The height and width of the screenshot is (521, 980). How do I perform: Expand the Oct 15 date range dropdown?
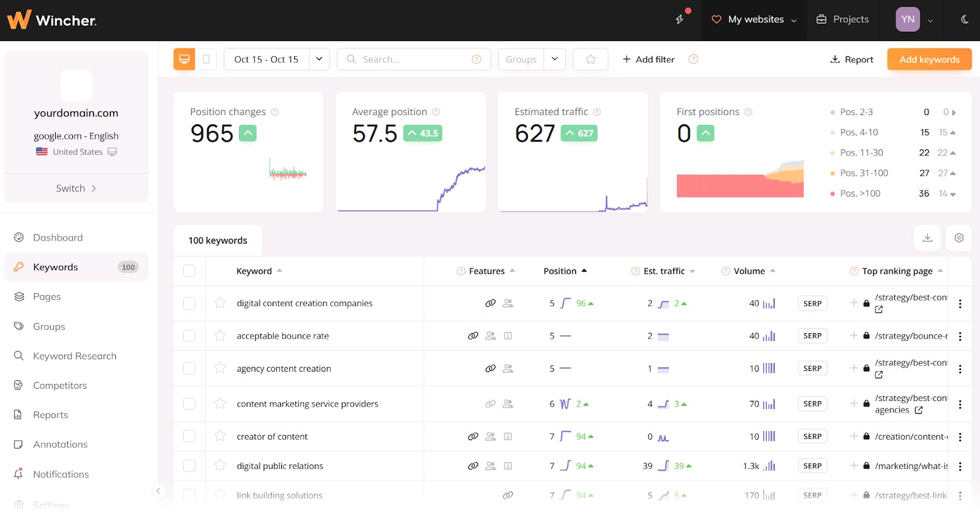click(x=319, y=59)
